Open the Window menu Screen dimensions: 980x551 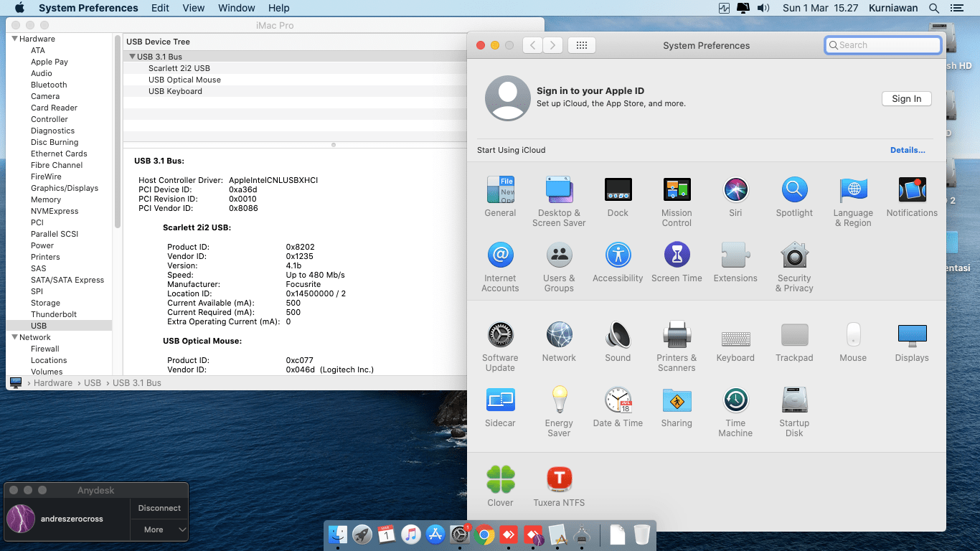(236, 8)
